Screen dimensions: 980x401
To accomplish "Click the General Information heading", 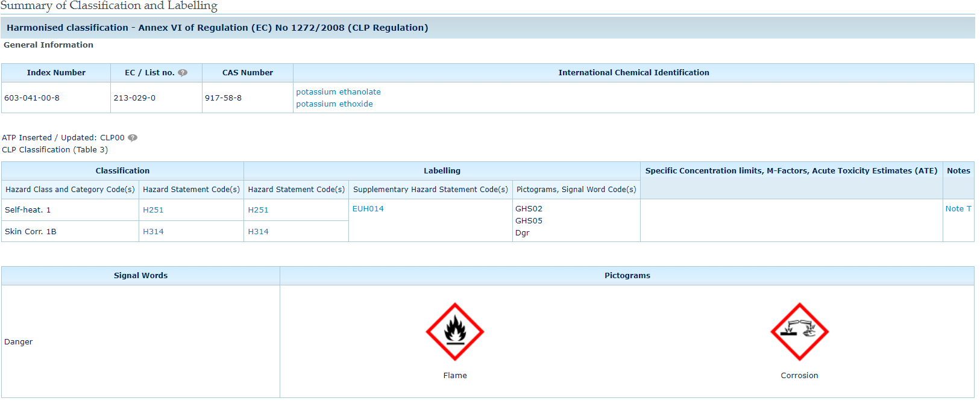I will tap(48, 45).
